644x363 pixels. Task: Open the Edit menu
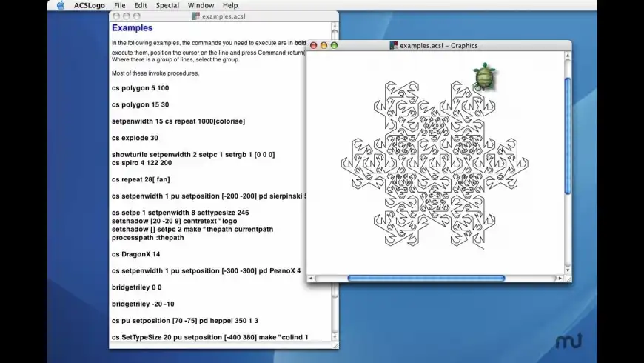[141, 5]
